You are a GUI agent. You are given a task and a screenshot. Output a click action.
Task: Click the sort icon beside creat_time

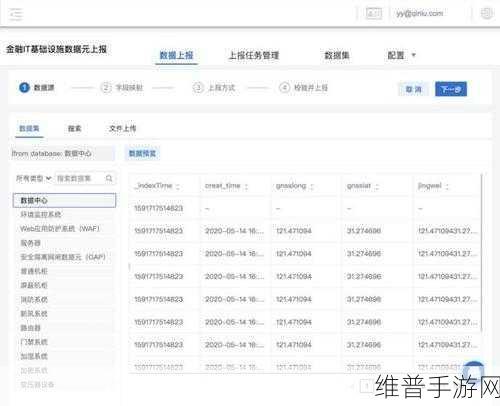tap(246, 186)
